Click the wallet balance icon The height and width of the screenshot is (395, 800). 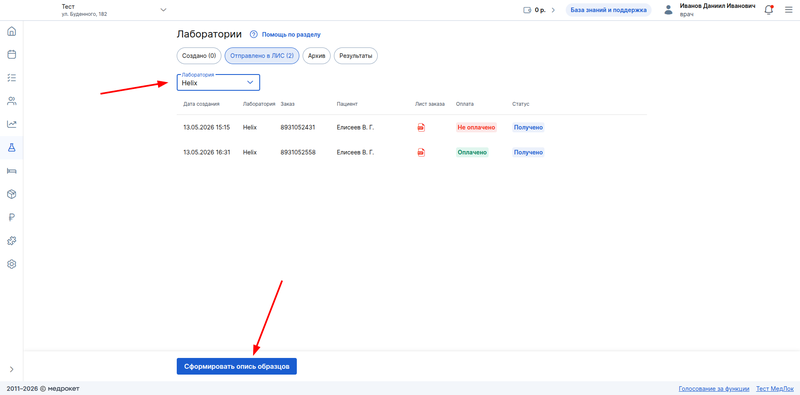coord(527,10)
